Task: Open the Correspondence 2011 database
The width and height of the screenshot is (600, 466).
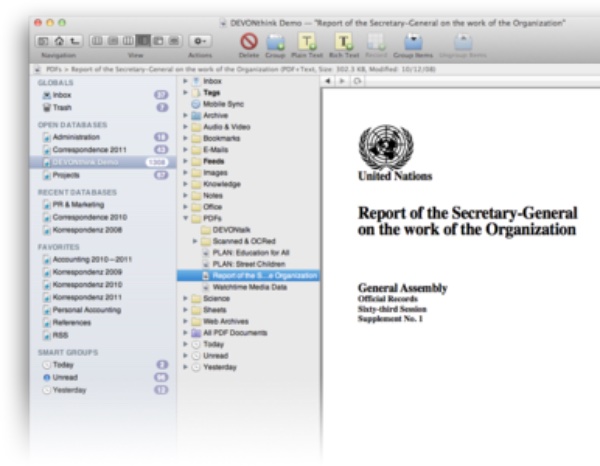Action: coord(90,149)
